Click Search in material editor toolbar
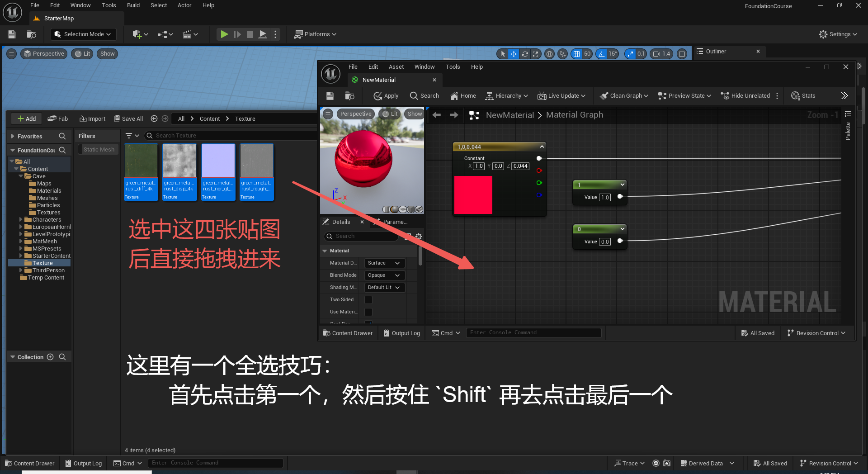Image resolution: width=868 pixels, height=474 pixels. [x=424, y=96]
